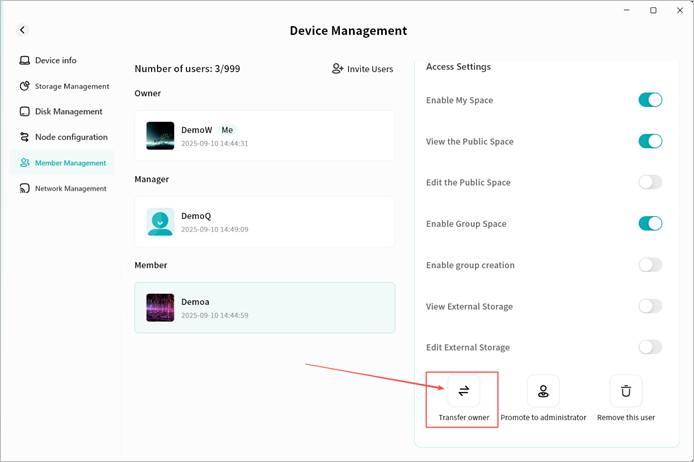Screen dimensions: 694x462
Task: Toggle off Enable Group Space
Action: coord(650,223)
